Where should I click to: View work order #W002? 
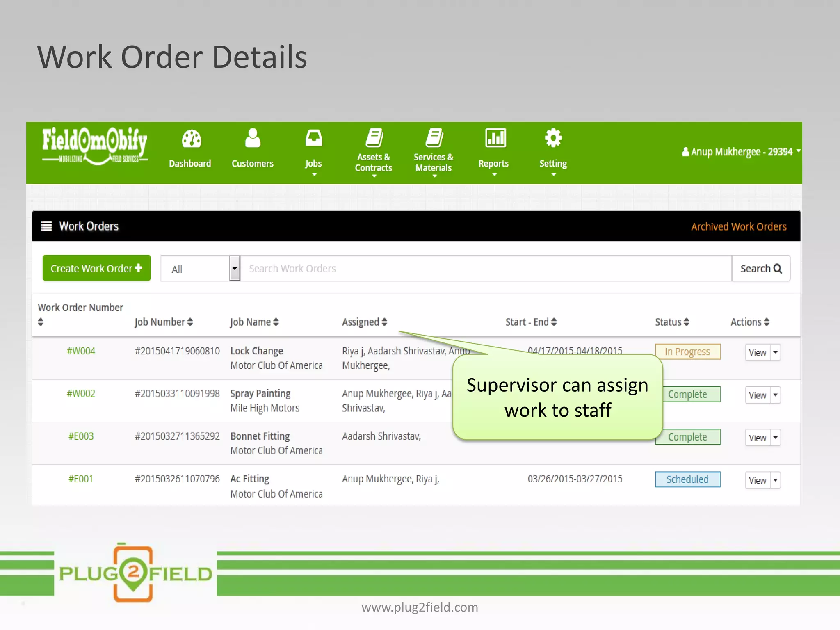(x=758, y=395)
